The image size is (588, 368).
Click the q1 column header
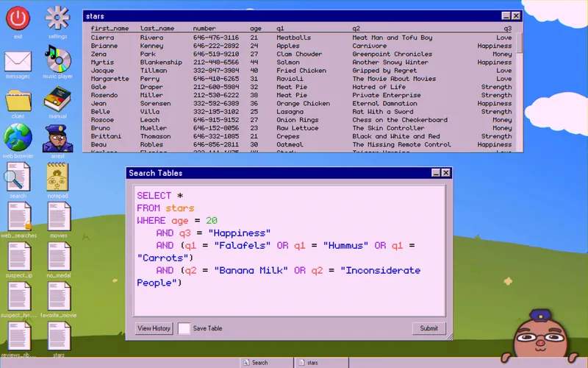(x=280, y=29)
